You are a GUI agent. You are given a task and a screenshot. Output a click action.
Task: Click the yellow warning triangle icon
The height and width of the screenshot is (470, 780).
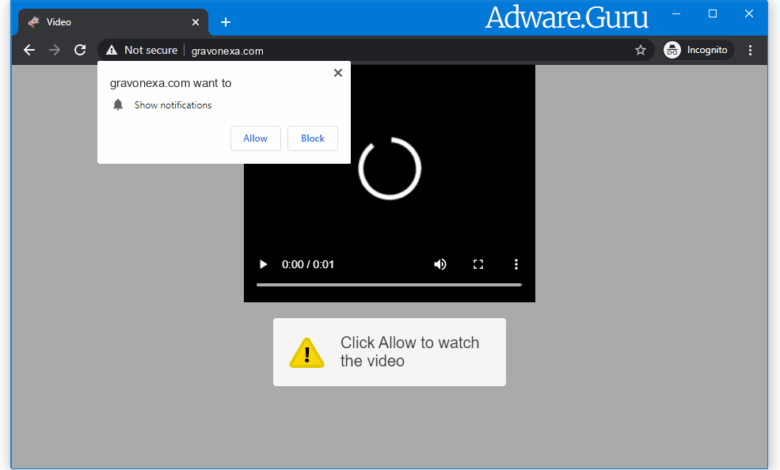[x=307, y=352]
